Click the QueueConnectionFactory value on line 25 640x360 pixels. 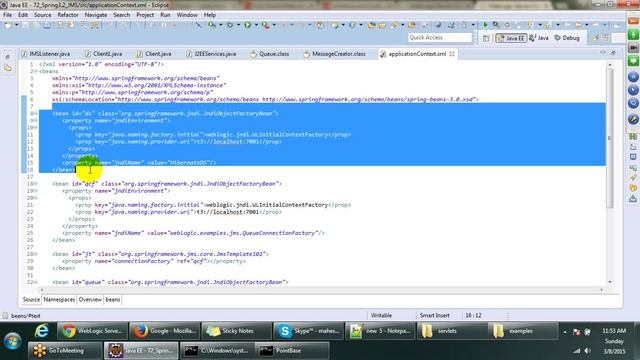[x=245, y=233]
